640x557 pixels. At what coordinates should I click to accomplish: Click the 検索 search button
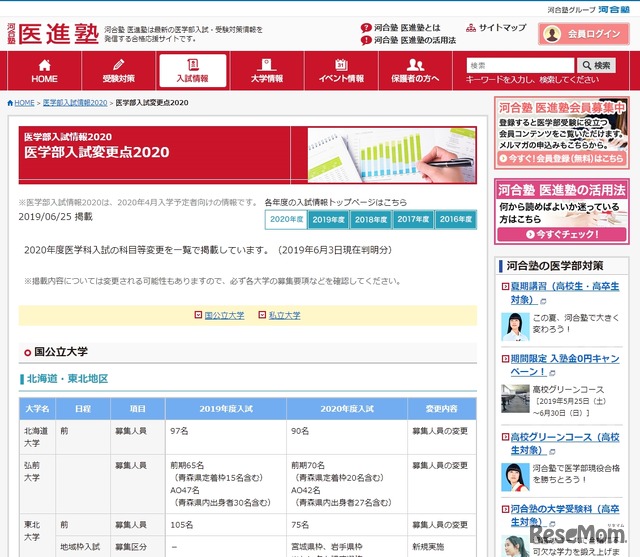click(x=598, y=65)
